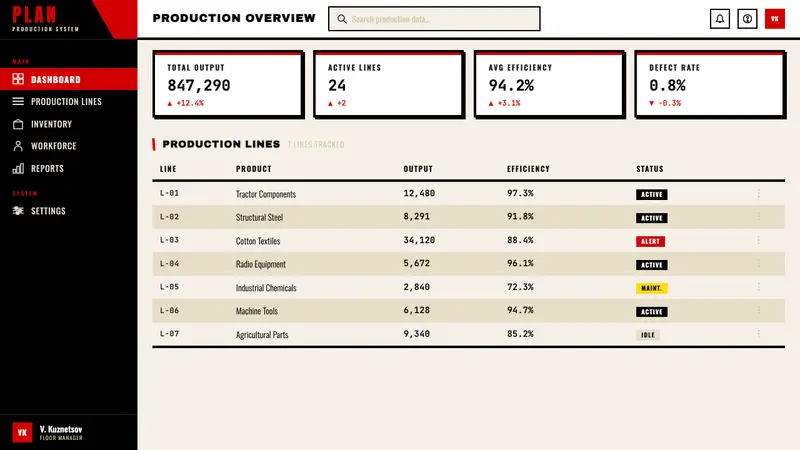800x450 pixels.
Task: Open the Inventory sidebar item
Action: pyautogui.click(x=68, y=124)
